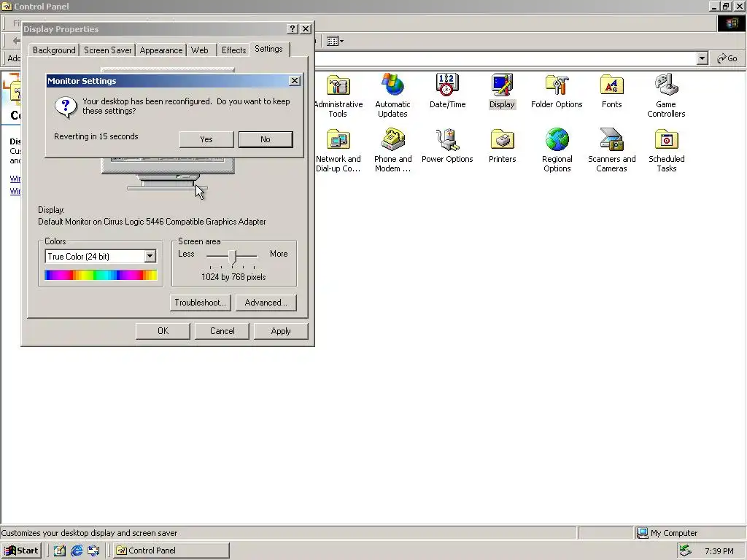Image resolution: width=747 pixels, height=560 pixels.
Task: Switch to the Background tab
Action: coord(54,50)
